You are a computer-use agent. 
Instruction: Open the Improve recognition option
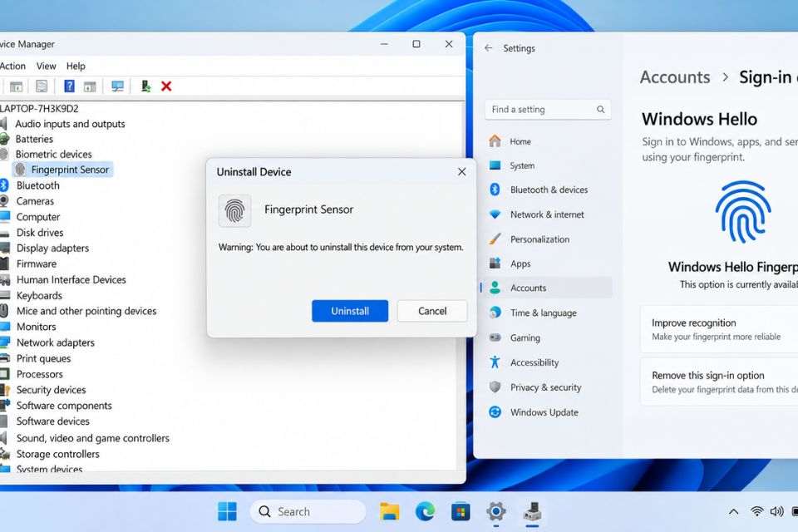click(x=718, y=329)
